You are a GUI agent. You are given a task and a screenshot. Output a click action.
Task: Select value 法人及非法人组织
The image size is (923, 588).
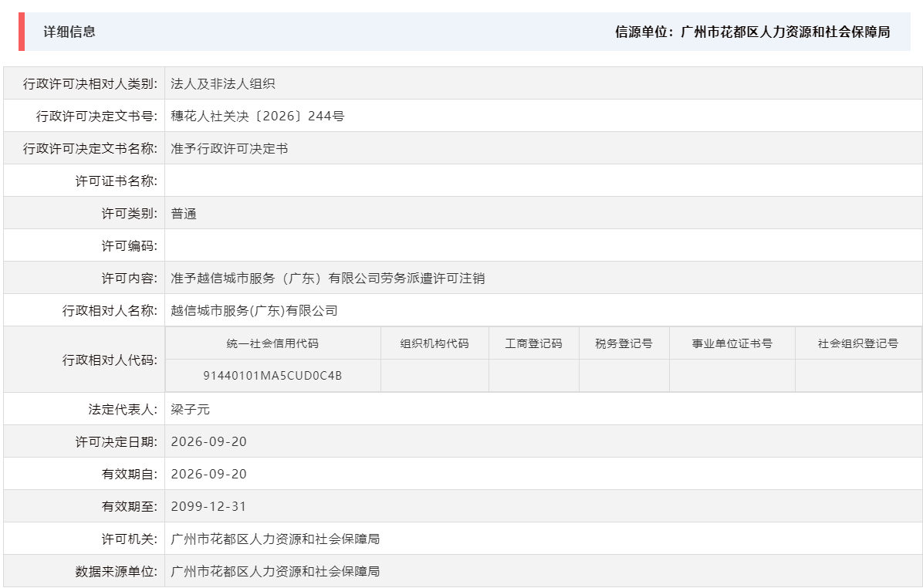click(x=223, y=83)
